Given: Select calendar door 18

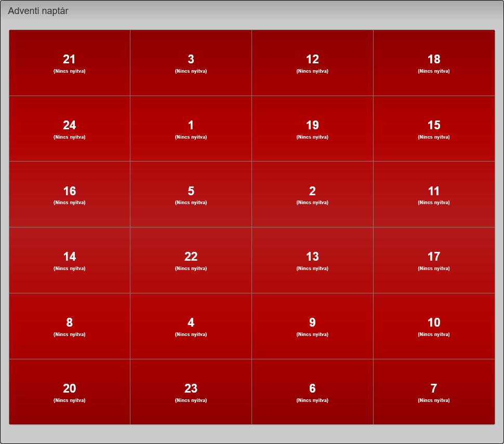Looking at the screenshot, I should point(434,63).
